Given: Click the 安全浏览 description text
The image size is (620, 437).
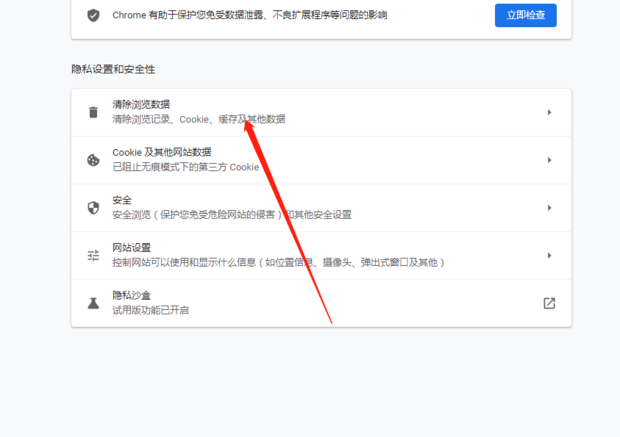Looking at the screenshot, I should click(x=232, y=215).
